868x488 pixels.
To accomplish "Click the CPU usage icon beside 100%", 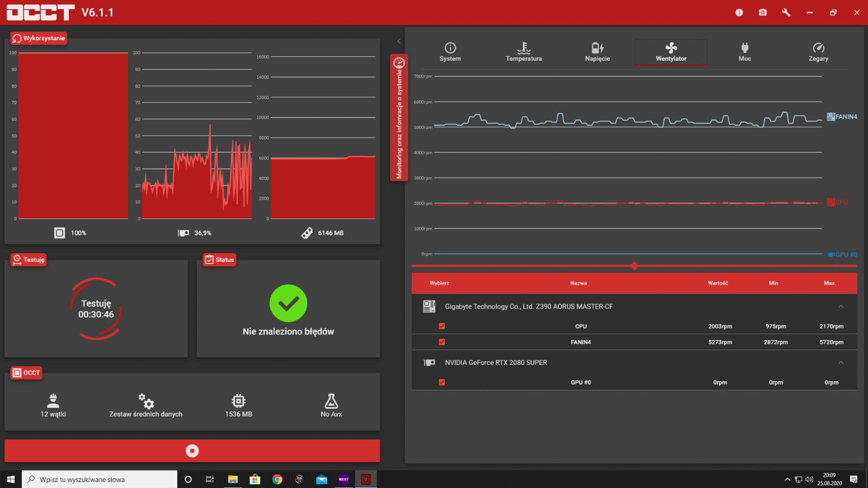I will click(60, 233).
